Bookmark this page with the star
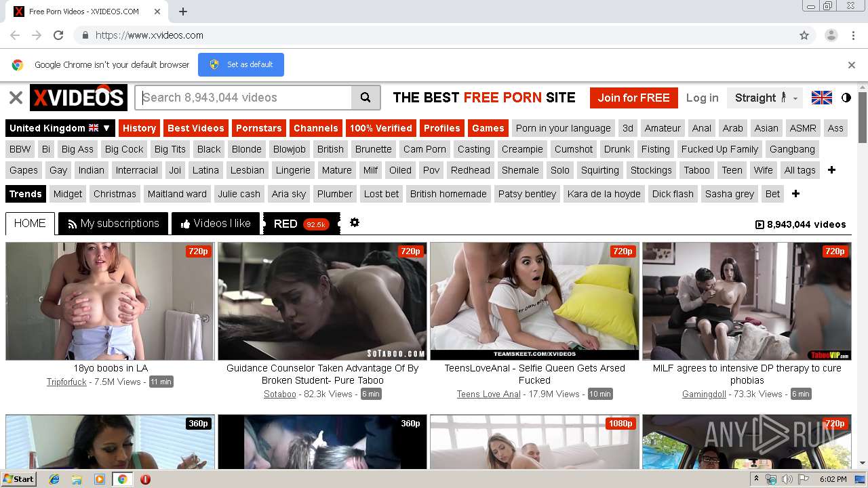Image resolution: width=868 pixels, height=488 pixels. (x=804, y=35)
